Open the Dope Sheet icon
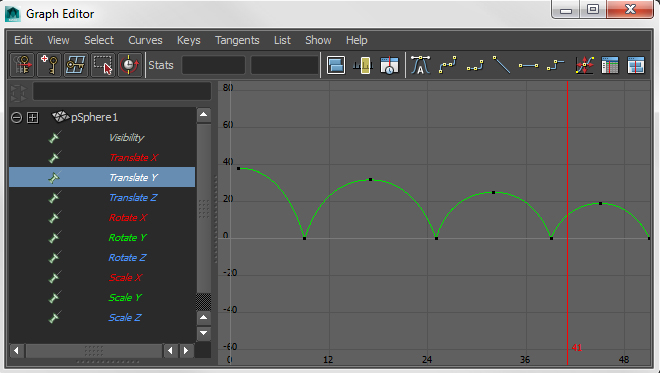 610,65
